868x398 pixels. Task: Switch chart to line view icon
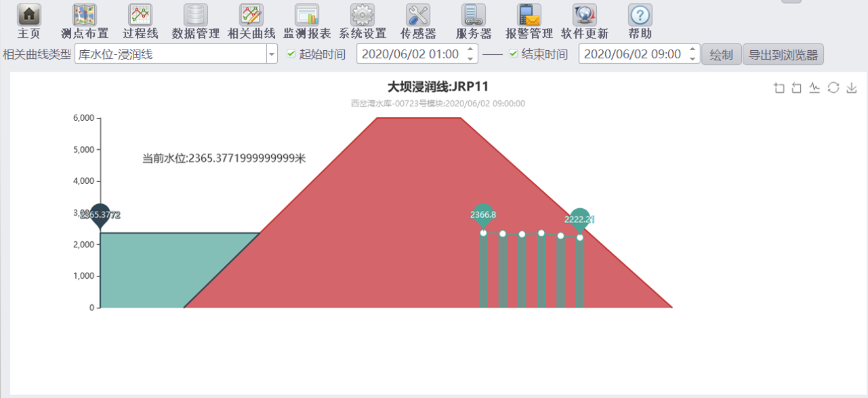tap(815, 87)
